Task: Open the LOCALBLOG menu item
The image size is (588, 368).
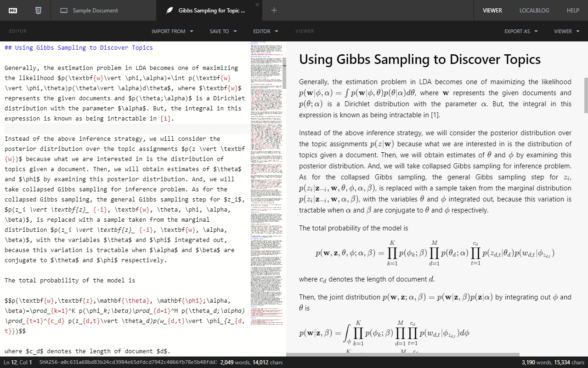Action: pyautogui.click(x=534, y=10)
